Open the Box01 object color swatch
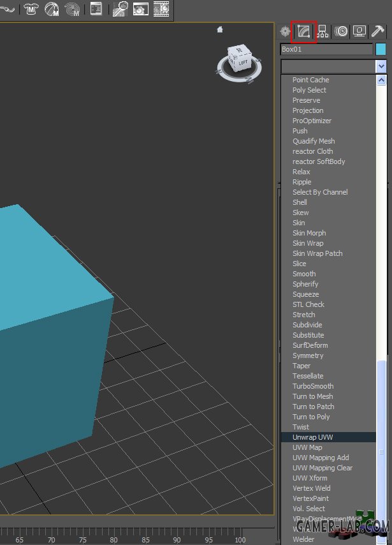The width and height of the screenshot is (392, 545). (x=381, y=49)
